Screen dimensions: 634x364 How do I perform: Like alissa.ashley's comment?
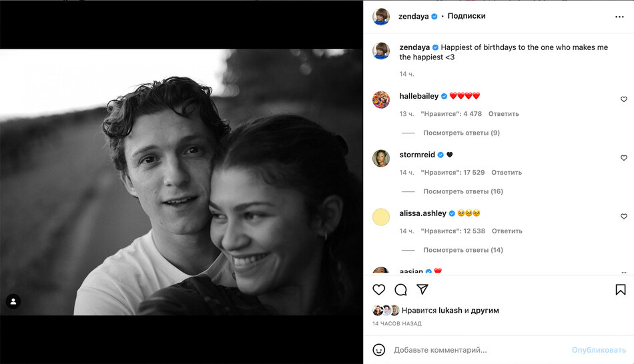(x=624, y=217)
